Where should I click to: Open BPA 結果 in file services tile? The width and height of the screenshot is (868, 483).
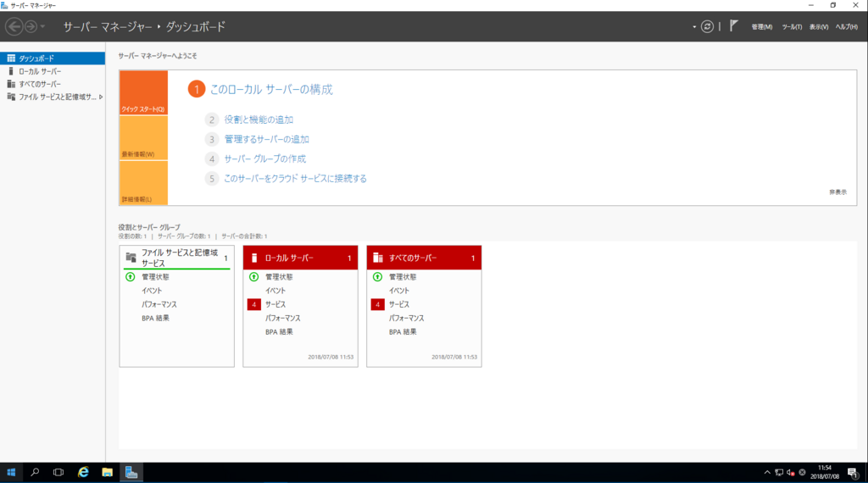pyautogui.click(x=156, y=318)
